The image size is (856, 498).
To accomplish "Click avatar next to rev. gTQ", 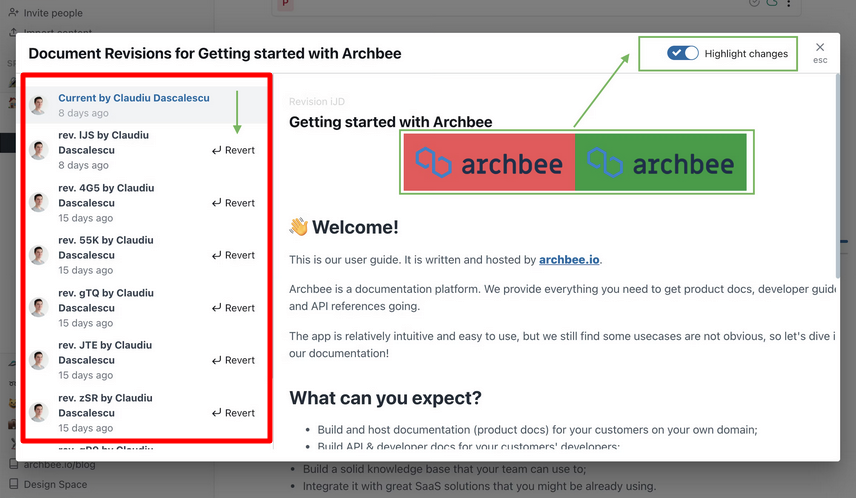I will pyautogui.click(x=39, y=308).
